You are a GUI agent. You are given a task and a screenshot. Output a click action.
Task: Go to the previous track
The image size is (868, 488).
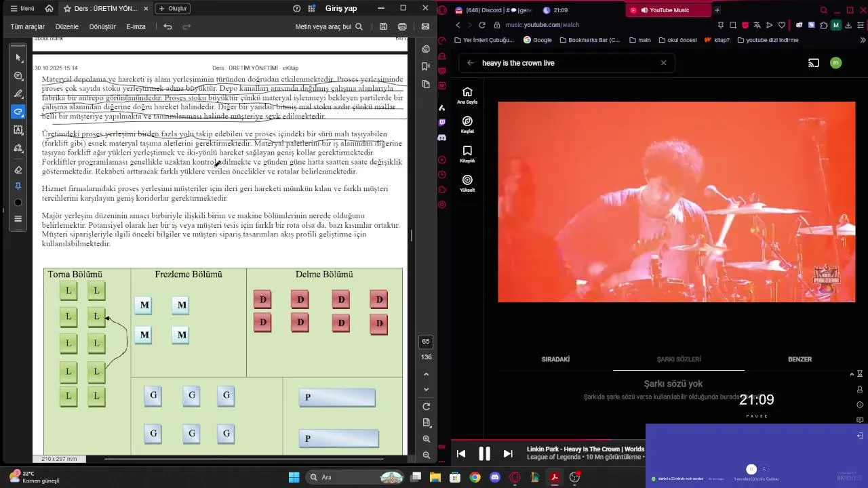(x=461, y=453)
